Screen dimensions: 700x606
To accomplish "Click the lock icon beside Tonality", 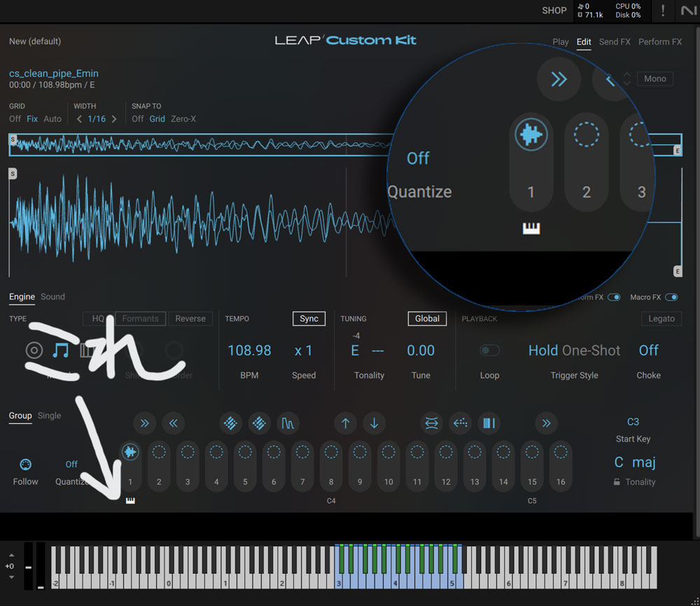I will [x=617, y=482].
